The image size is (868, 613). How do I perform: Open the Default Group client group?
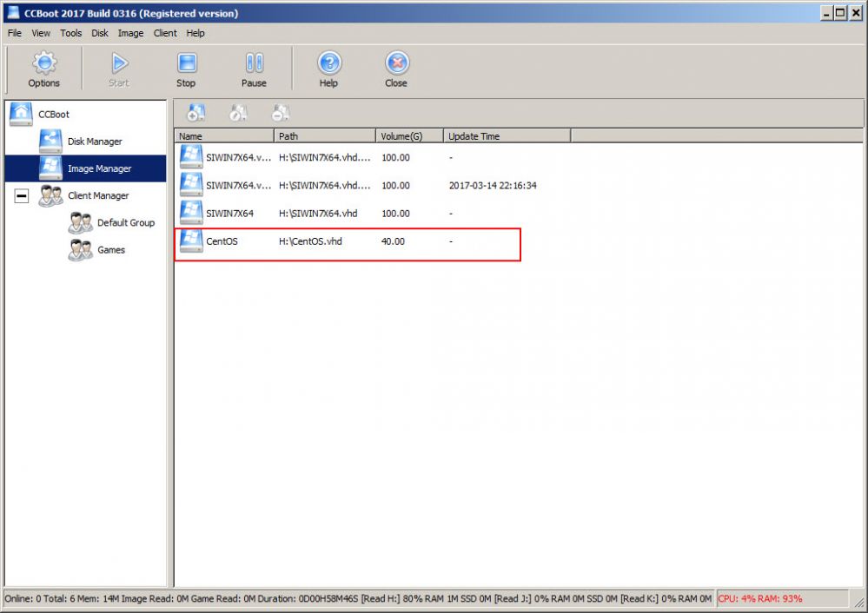coord(126,223)
